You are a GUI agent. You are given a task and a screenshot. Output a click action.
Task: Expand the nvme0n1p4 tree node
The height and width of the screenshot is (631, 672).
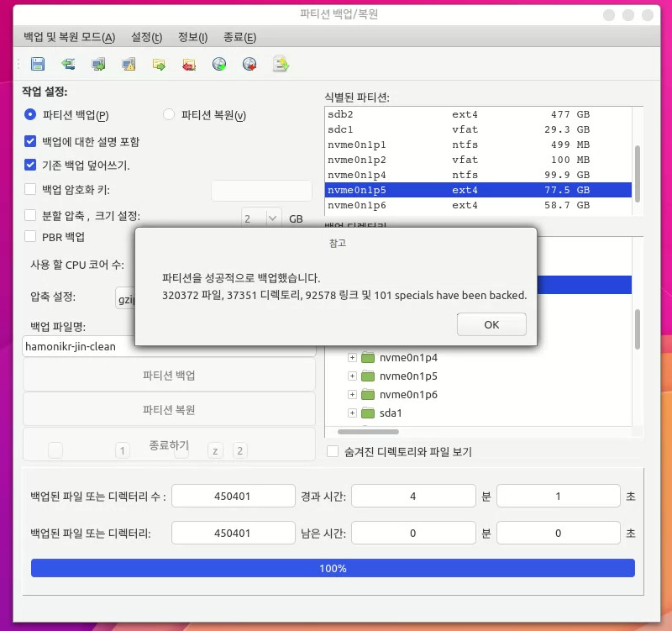353,357
